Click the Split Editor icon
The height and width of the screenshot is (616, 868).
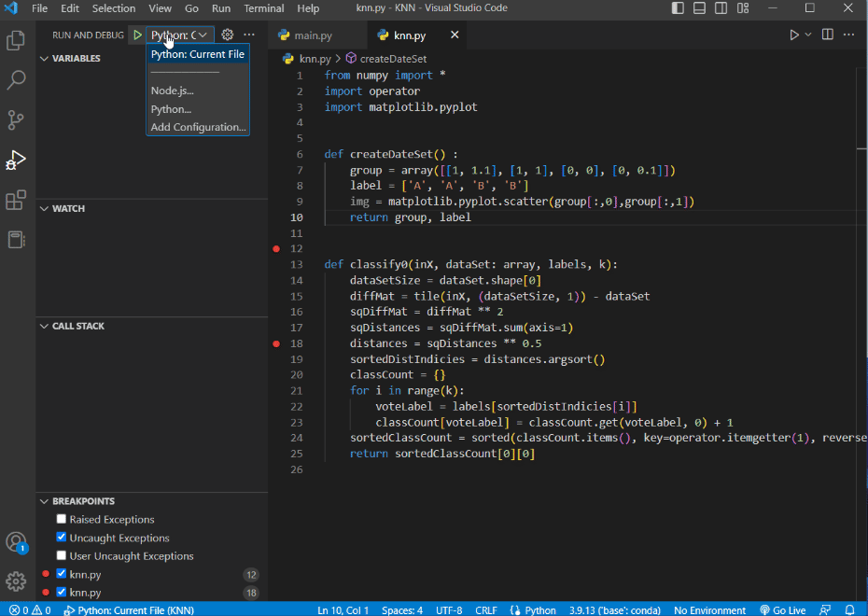point(827,34)
